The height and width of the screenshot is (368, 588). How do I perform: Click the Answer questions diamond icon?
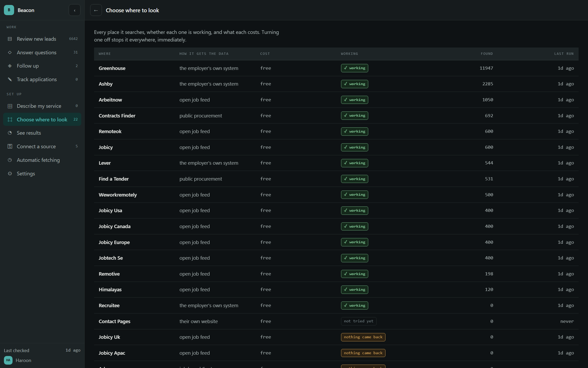[x=10, y=52]
